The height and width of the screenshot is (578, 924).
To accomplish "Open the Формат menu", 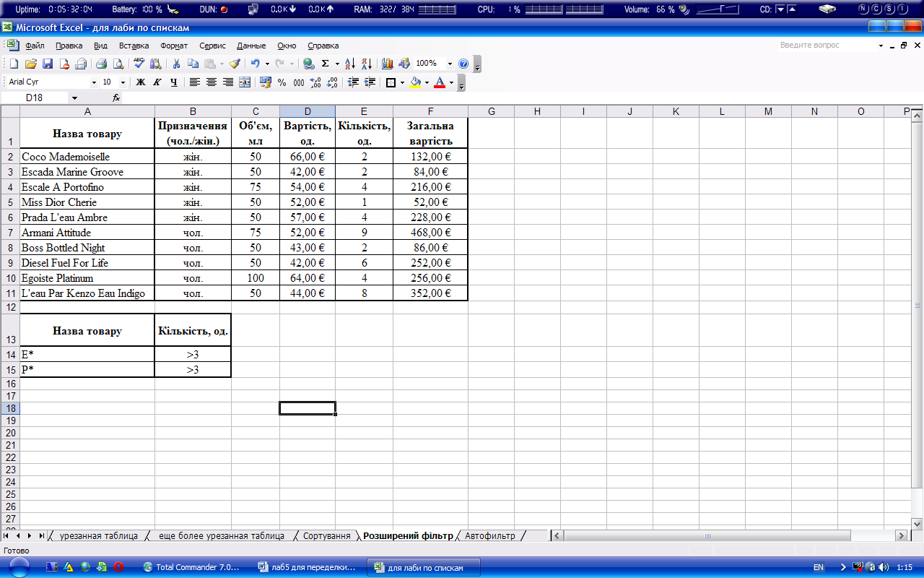I will tap(174, 45).
